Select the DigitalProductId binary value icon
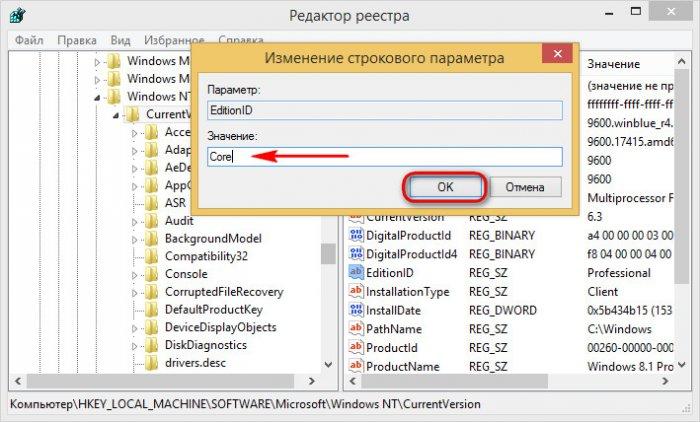700x422 pixels. tap(356, 235)
